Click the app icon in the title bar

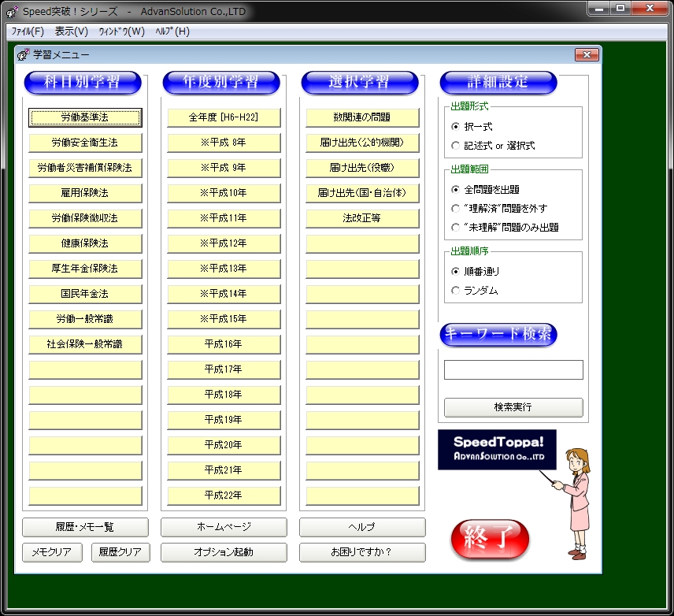coord(13,12)
